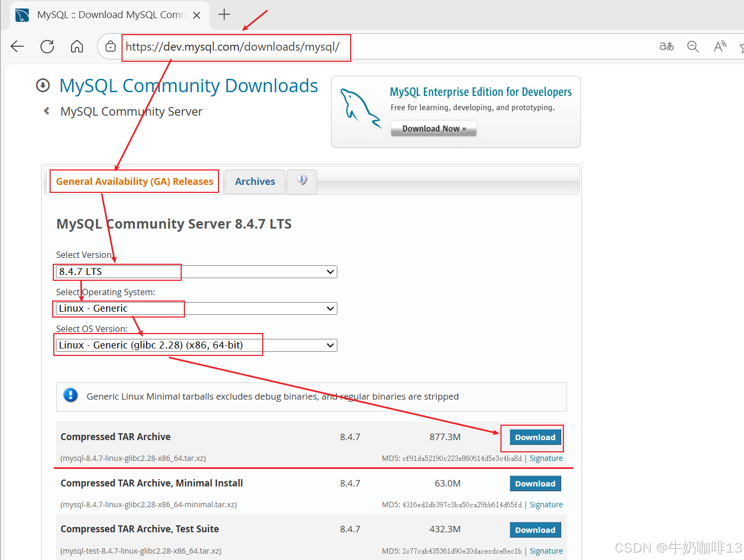744x560 pixels.
Task: Close the MySQL download tab
Action: pyautogui.click(x=197, y=15)
